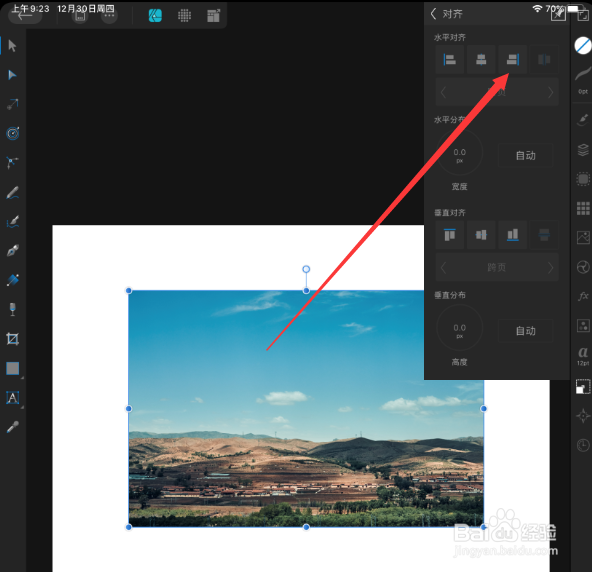592x572 pixels.
Task: Open the document menu icon
Action: (80, 16)
